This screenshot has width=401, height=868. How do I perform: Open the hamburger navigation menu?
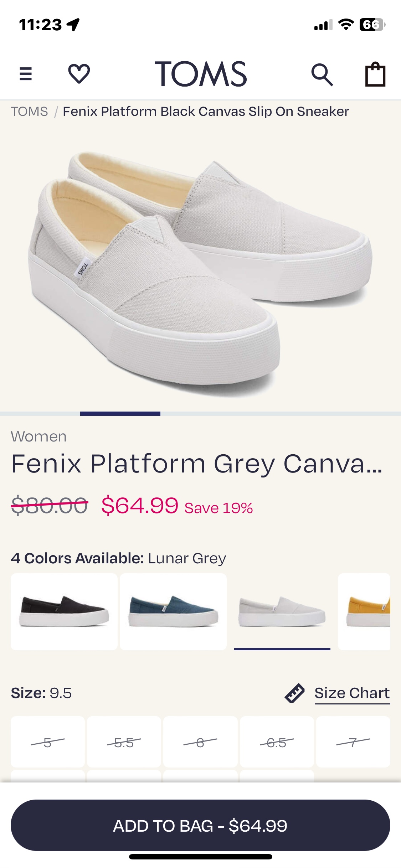[25, 74]
